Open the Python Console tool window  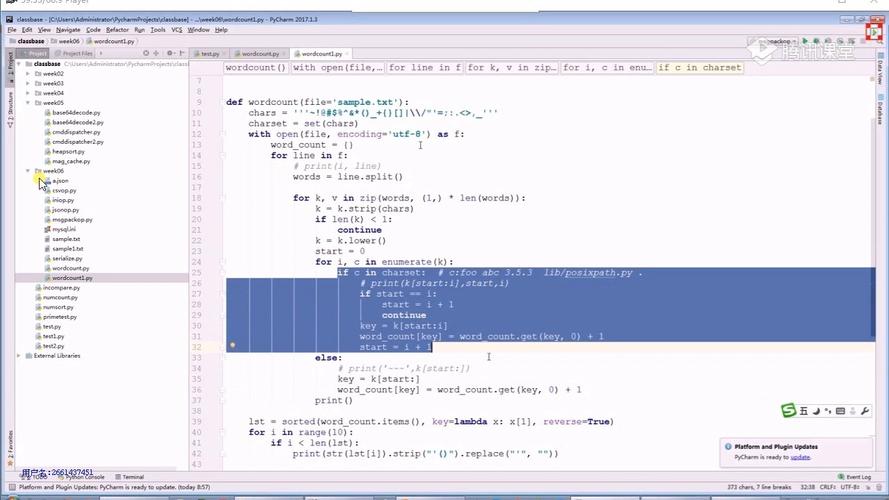click(x=81, y=477)
